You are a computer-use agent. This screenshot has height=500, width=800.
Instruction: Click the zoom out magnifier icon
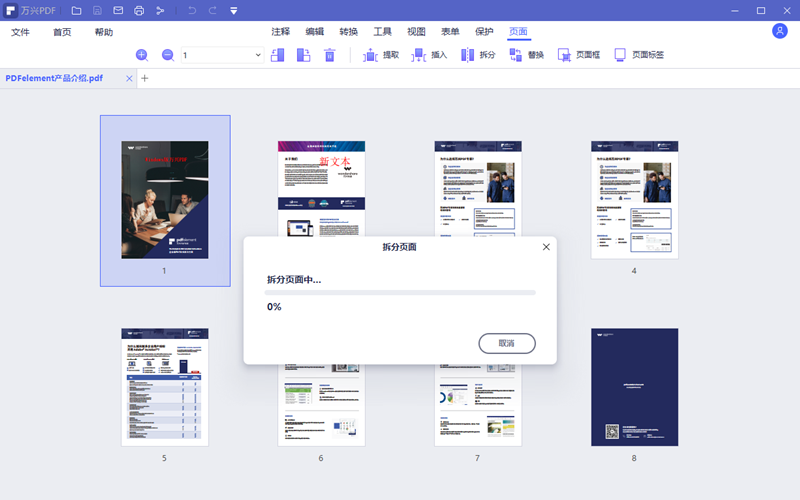coord(167,55)
